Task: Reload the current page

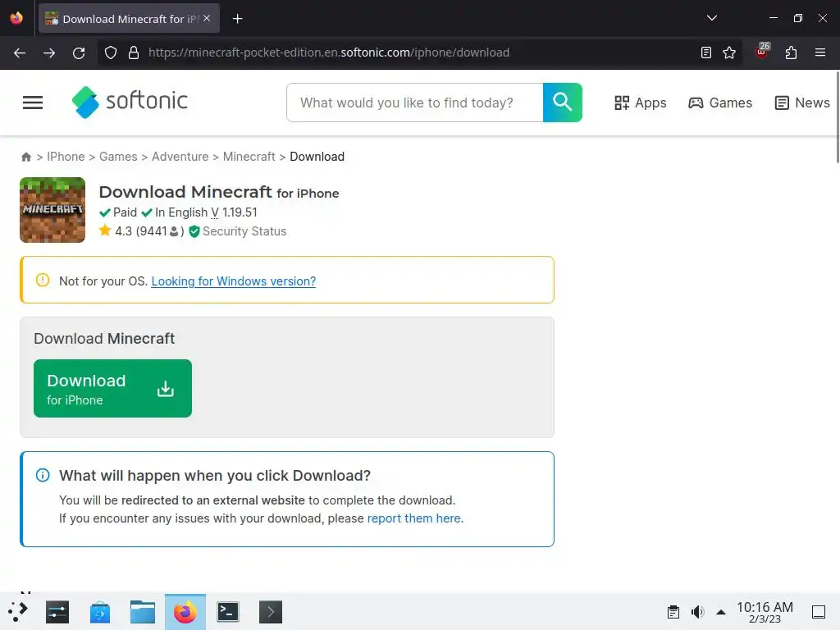Action: (x=79, y=52)
